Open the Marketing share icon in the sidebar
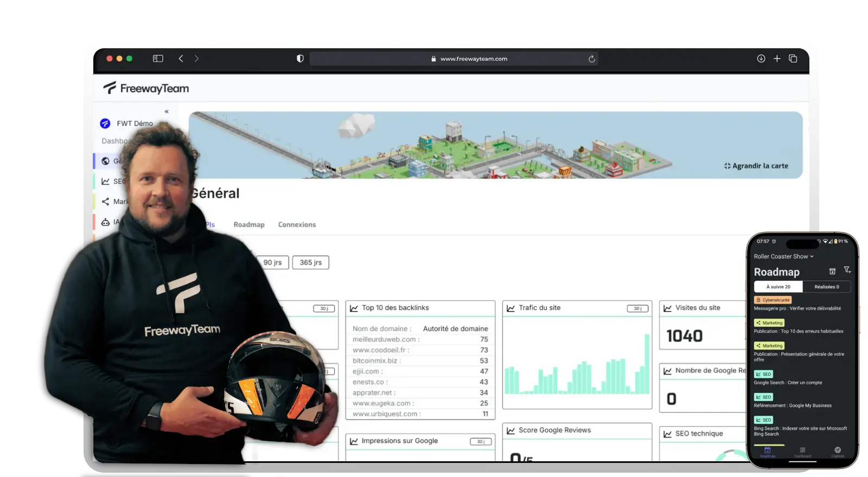Screen dimensions: 868x477 tap(105, 202)
